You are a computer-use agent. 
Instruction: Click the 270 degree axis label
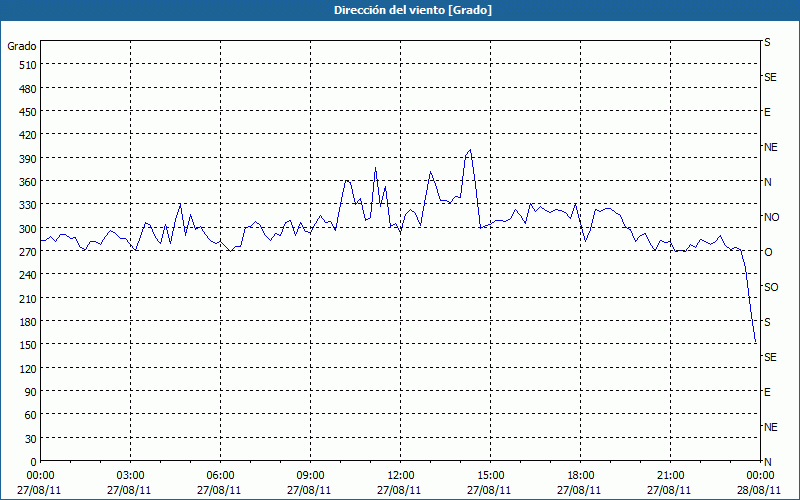coord(28,252)
